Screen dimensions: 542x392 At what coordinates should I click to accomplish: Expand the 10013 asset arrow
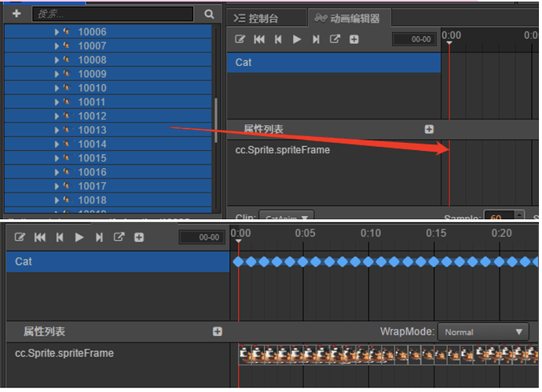57,130
